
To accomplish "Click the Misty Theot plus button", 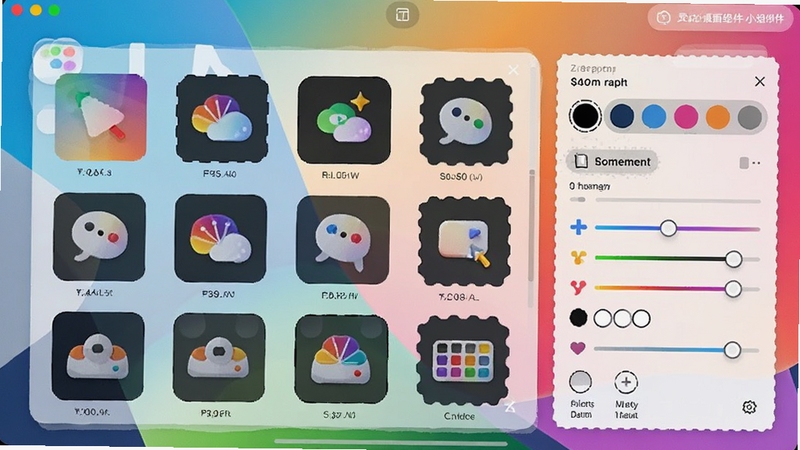I will pos(626,382).
